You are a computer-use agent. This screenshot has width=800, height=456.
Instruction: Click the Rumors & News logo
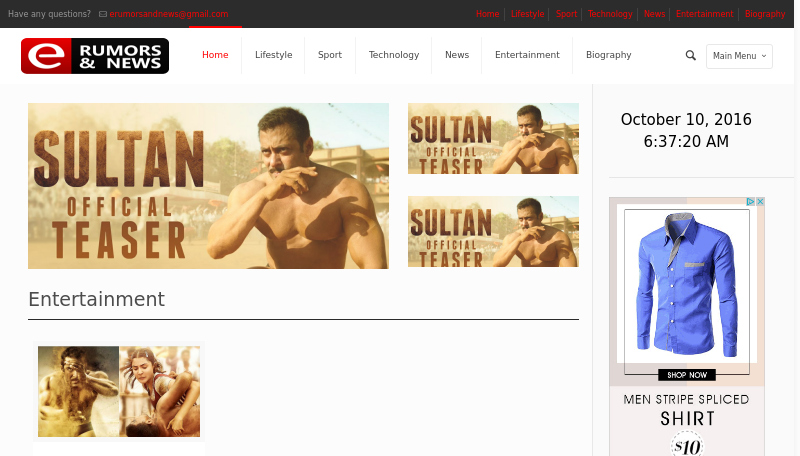click(95, 56)
